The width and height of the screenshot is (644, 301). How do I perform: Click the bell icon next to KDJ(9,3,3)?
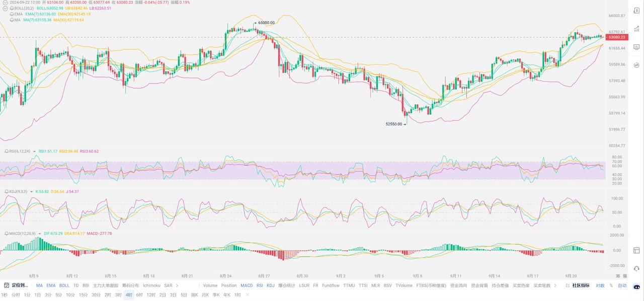pos(7,192)
